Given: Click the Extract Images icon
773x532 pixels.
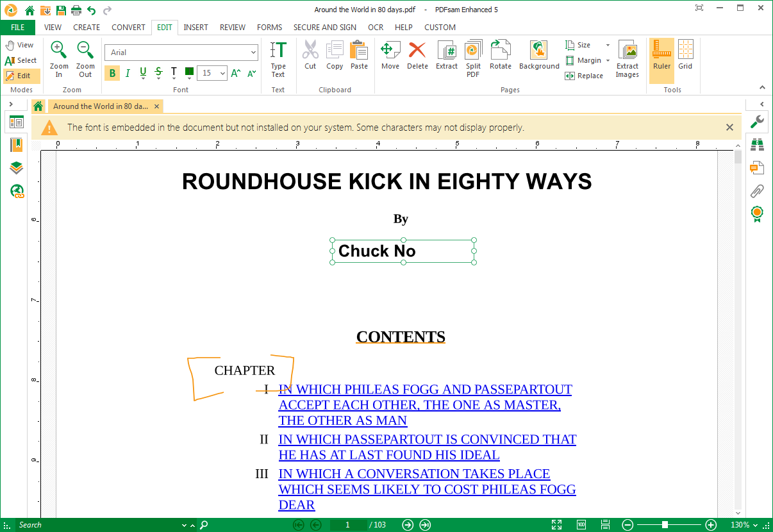Looking at the screenshot, I should click(x=628, y=60).
